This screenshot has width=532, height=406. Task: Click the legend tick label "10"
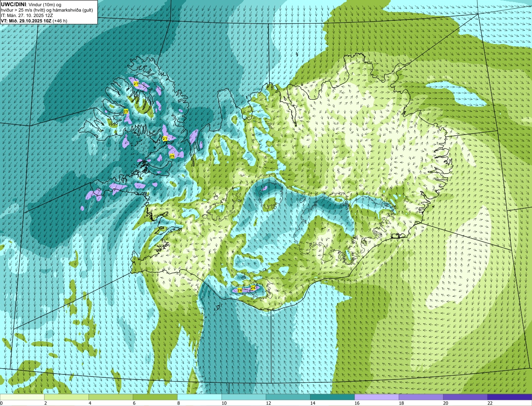pos(224,403)
